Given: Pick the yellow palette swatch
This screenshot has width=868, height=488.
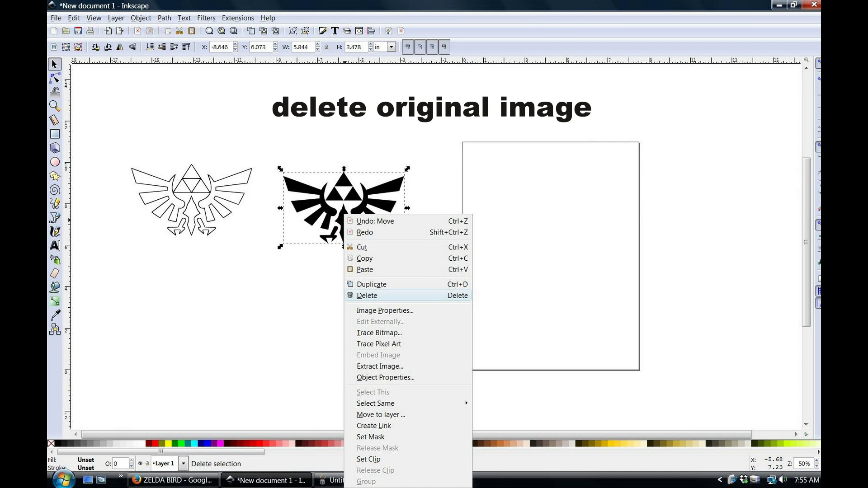Looking at the screenshot, I should coord(168,444).
